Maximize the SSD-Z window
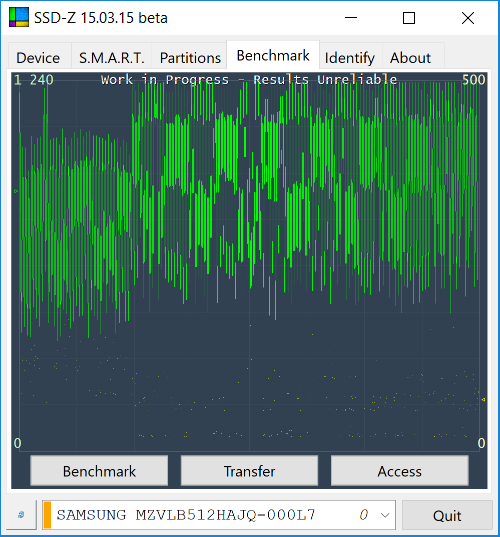This screenshot has height=537, width=500. (x=409, y=17)
